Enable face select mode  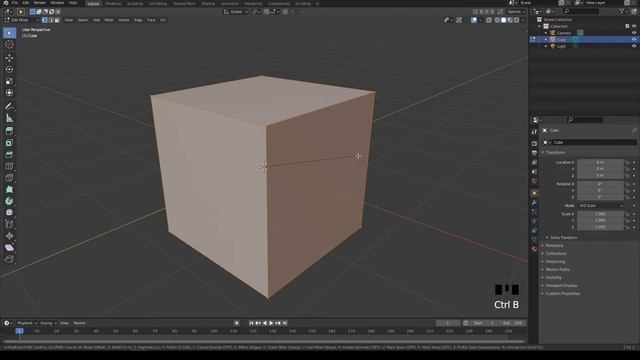point(57,20)
